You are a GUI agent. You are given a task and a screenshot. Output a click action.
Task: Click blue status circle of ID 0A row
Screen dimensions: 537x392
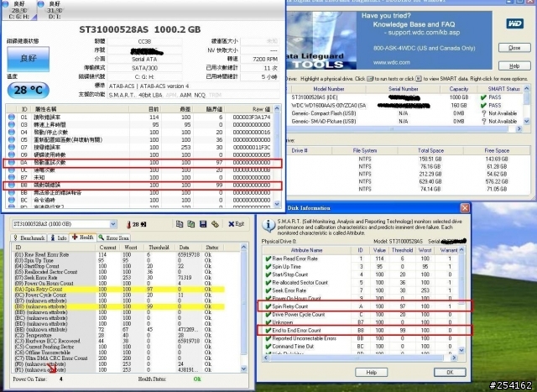point(12,162)
